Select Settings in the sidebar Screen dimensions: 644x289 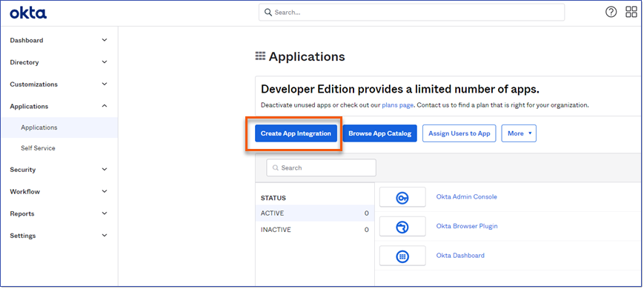[x=23, y=236]
